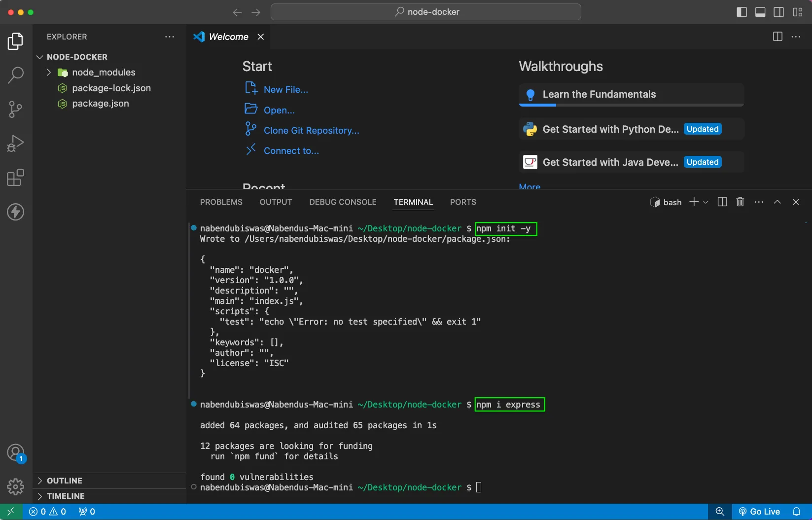Screen dimensions: 812x520
Task: Switch to the PROBLEMS panel tab
Action: [221, 202]
